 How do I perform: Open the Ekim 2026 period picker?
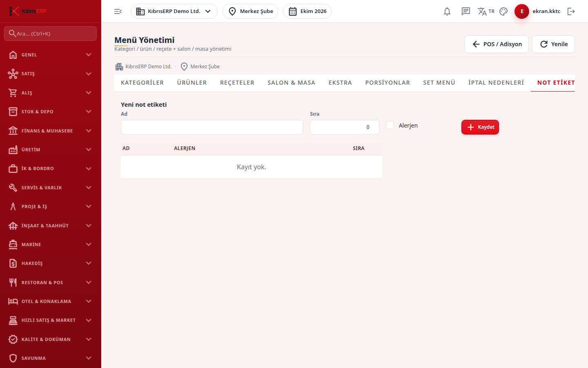[307, 11]
